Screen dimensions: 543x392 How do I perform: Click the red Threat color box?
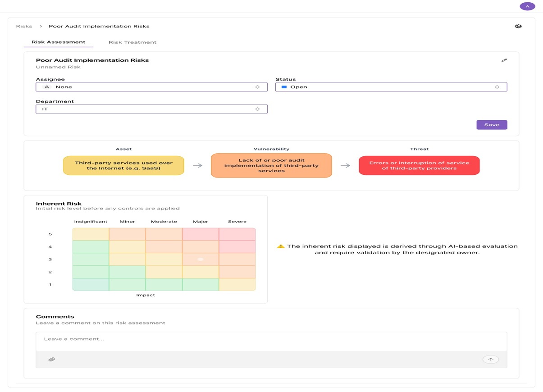419,165
